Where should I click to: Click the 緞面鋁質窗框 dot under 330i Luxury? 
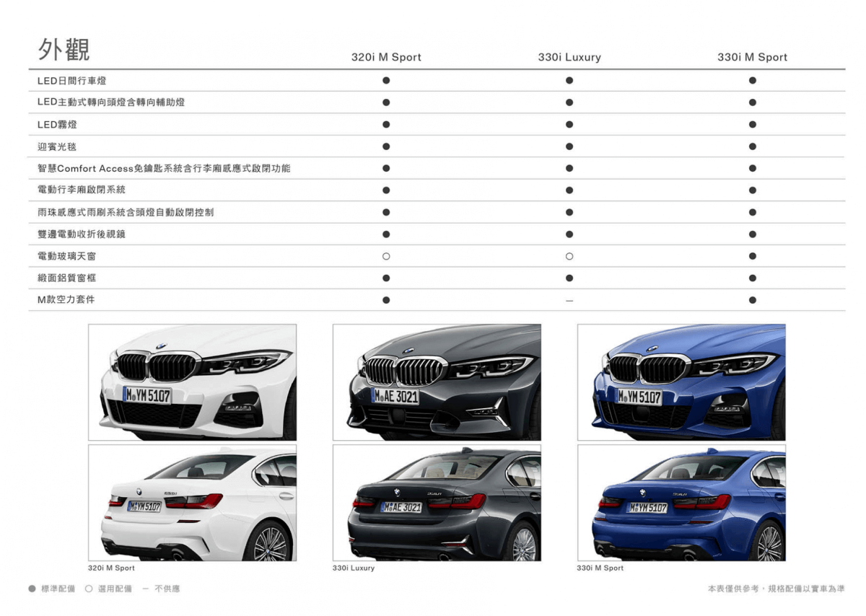tap(569, 278)
